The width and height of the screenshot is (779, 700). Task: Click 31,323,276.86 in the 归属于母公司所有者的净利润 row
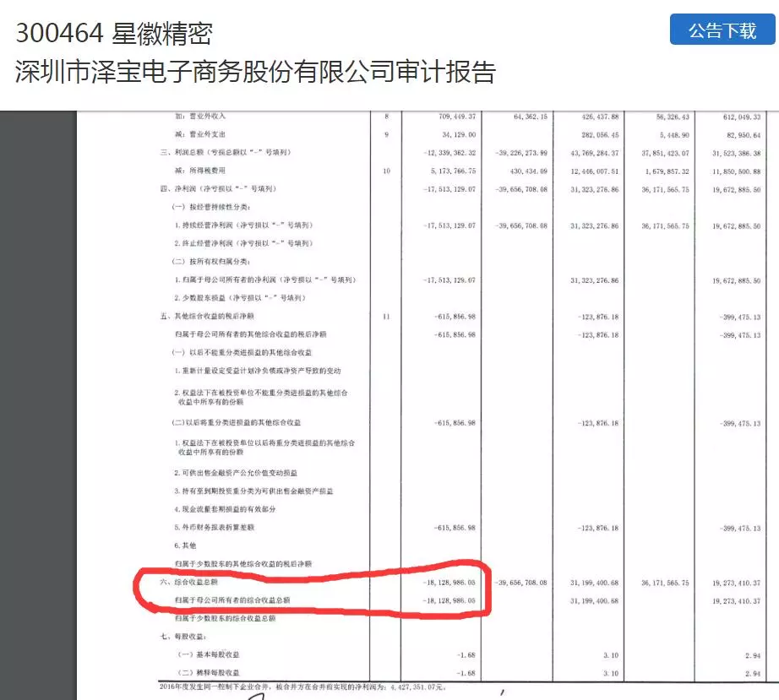[x=595, y=280]
